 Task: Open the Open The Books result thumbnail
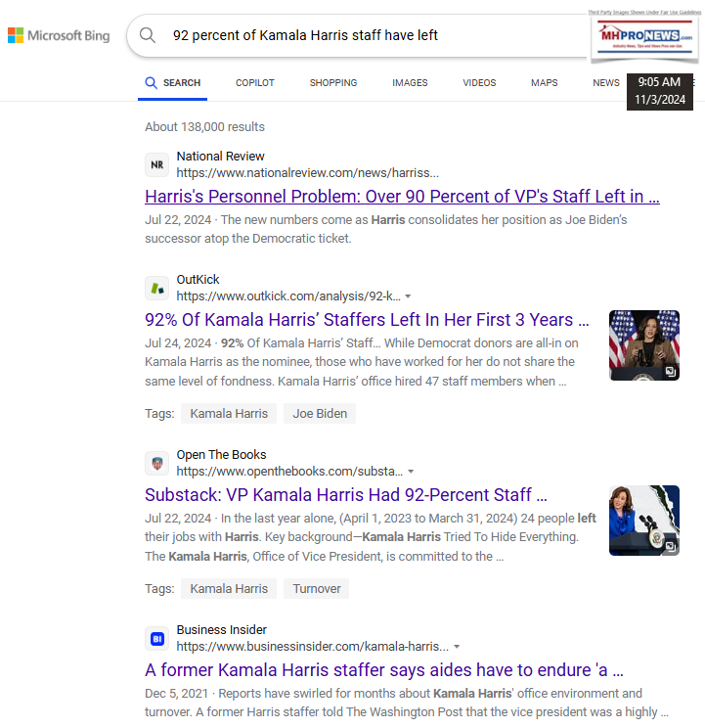coord(643,521)
